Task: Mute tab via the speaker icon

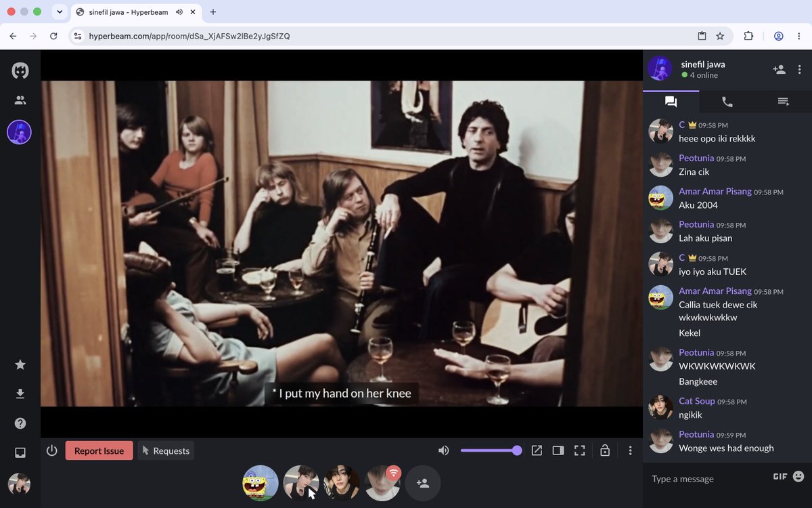Action: coord(179,12)
